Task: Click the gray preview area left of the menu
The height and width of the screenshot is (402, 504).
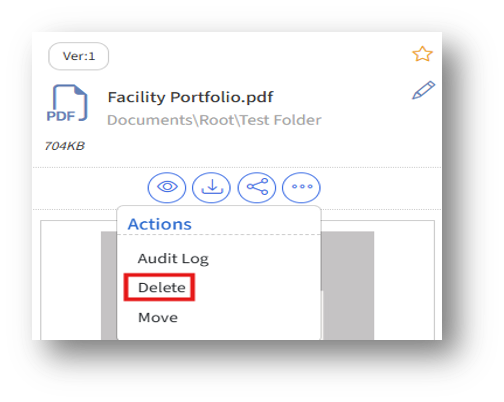Action: click(x=109, y=285)
